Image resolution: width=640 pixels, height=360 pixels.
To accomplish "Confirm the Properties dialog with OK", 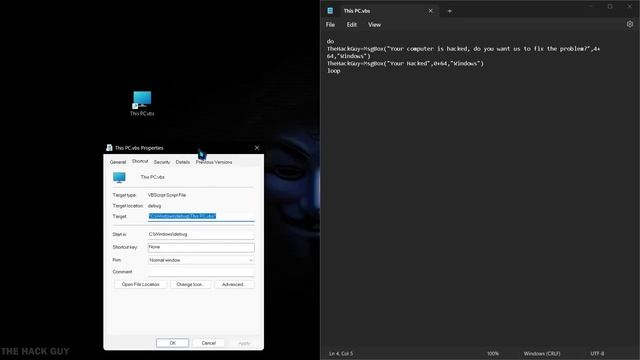I will (172, 343).
